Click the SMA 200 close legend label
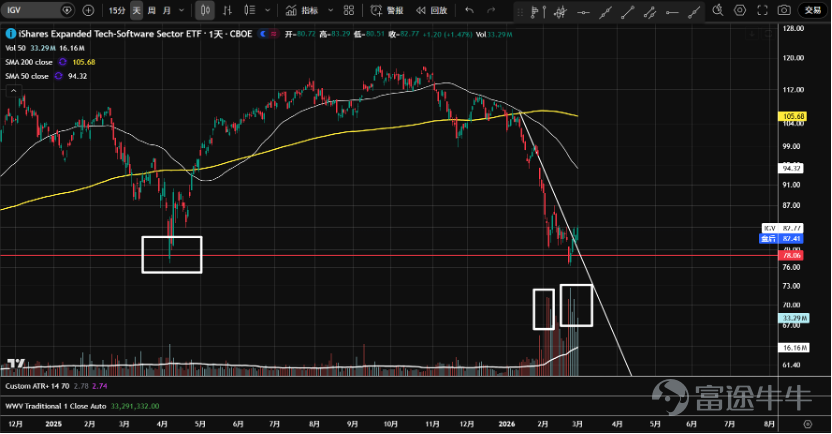Screen dimensions: 832x434 [29, 62]
